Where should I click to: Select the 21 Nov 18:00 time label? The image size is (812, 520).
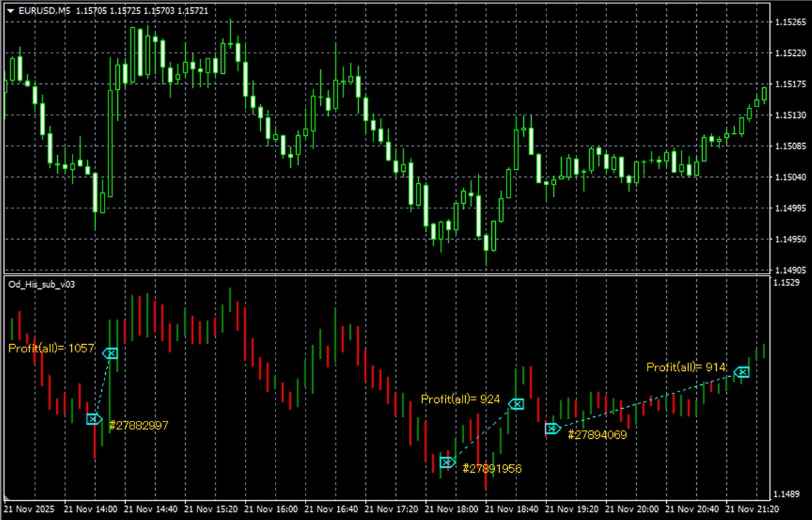[x=452, y=509]
